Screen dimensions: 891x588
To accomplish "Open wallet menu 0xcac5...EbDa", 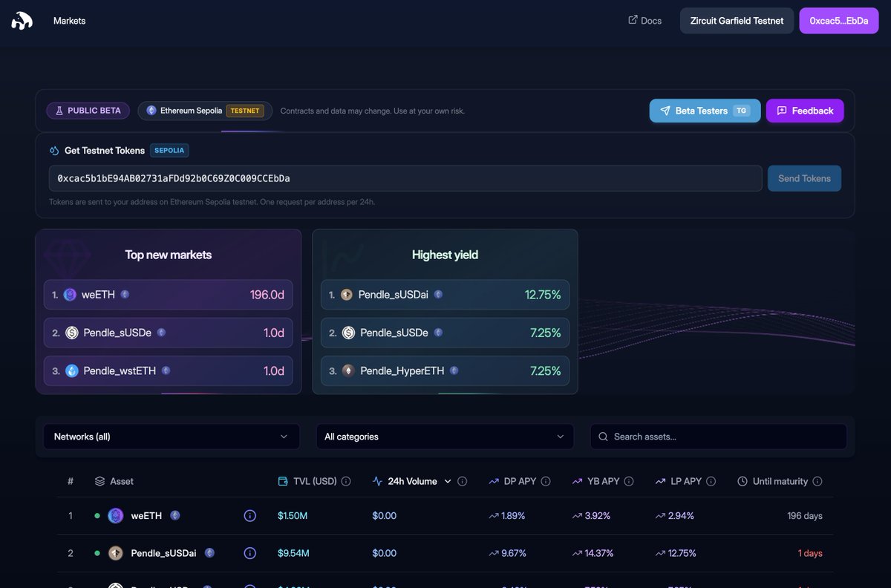I will 839,21.
